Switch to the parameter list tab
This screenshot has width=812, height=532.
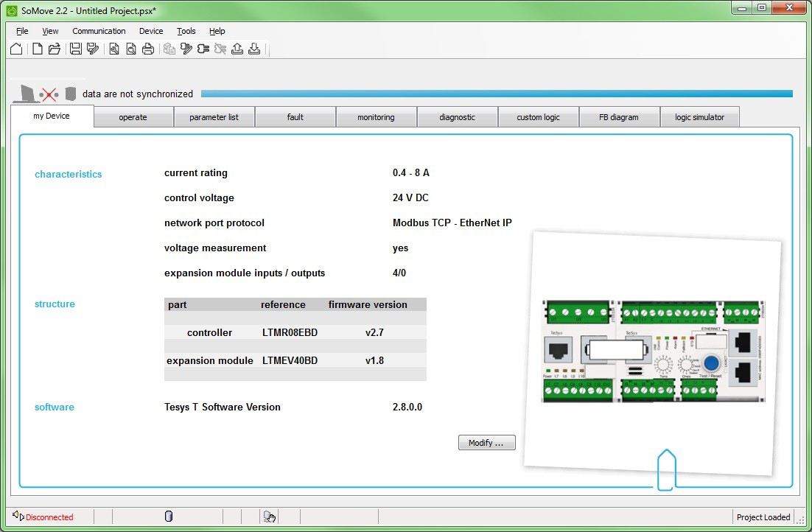pos(214,117)
